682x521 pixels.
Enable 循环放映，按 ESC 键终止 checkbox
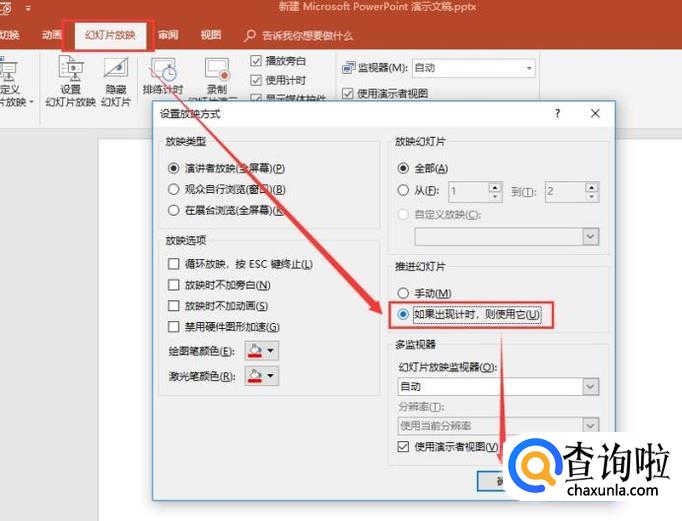tap(174, 264)
